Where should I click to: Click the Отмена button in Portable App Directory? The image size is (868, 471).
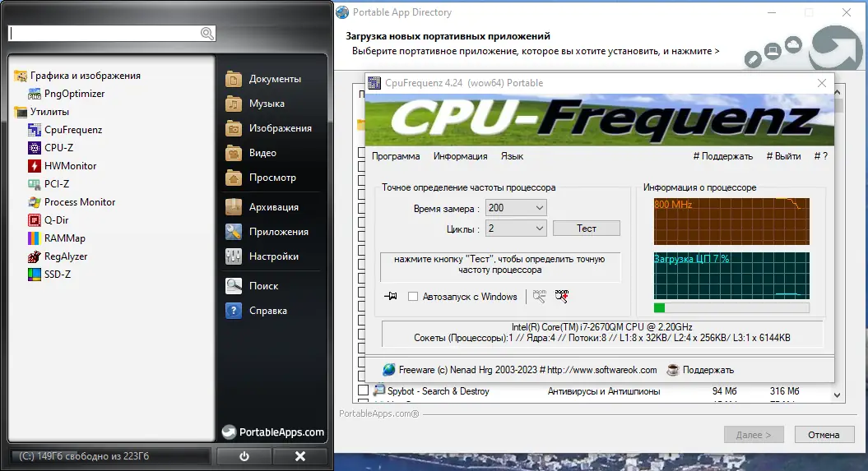point(824,435)
